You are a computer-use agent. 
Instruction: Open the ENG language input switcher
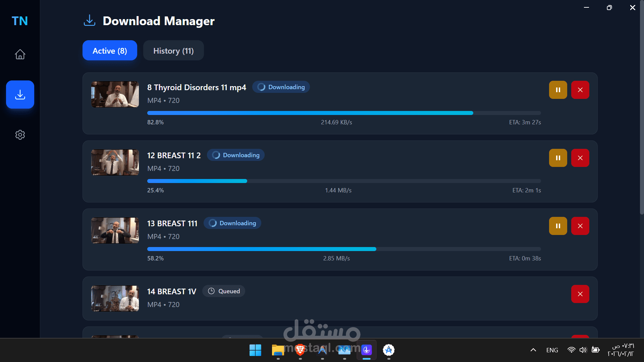pyautogui.click(x=552, y=350)
